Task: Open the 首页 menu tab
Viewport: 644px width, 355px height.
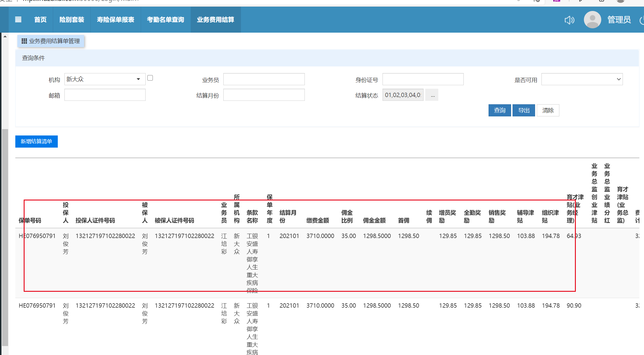Action: [x=40, y=20]
